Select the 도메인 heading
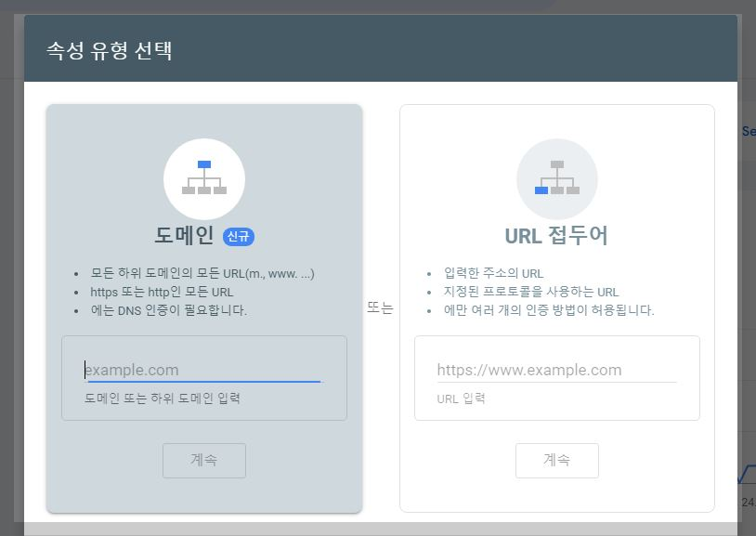Screen dimensions: 756x536 coord(184,236)
